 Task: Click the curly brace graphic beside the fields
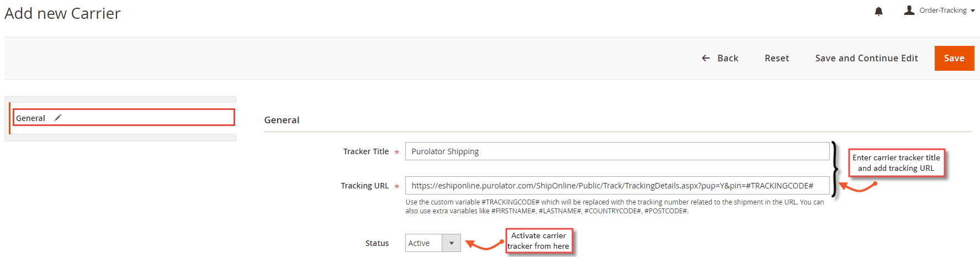(834, 169)
